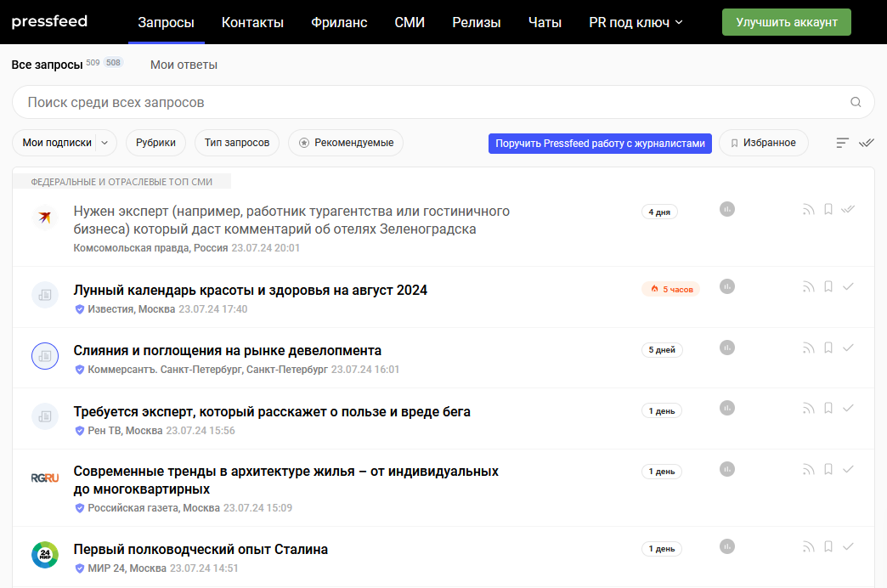Subscribe via feed icon on Лунный календарь
Image resolution: width=887 pixels, height=588 pixels.
(x=808, y=287)
